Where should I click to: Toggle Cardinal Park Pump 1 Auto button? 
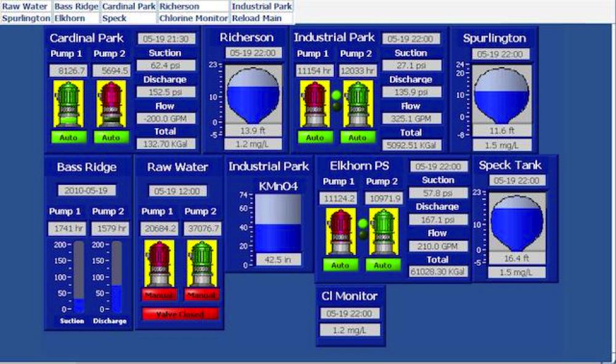pyautogui.click(x=68, y=137)
